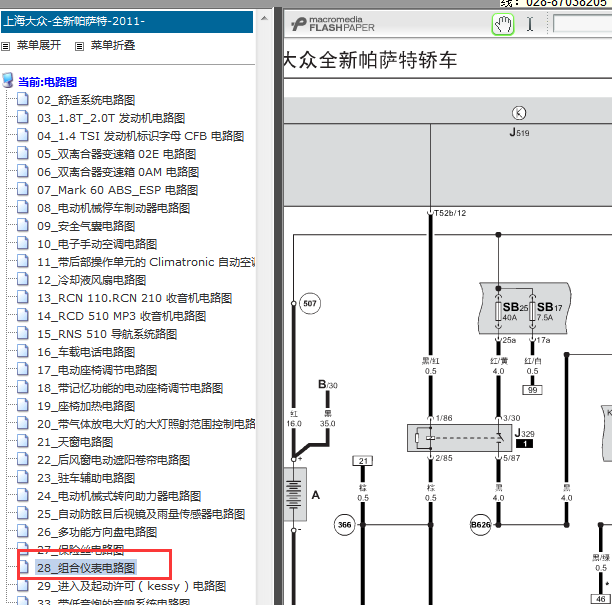This screenshot has width=612, height=605.
Task: Open 07_Mark 60 ABS_ESP 电路图
Action: click(x=117, y=190)
